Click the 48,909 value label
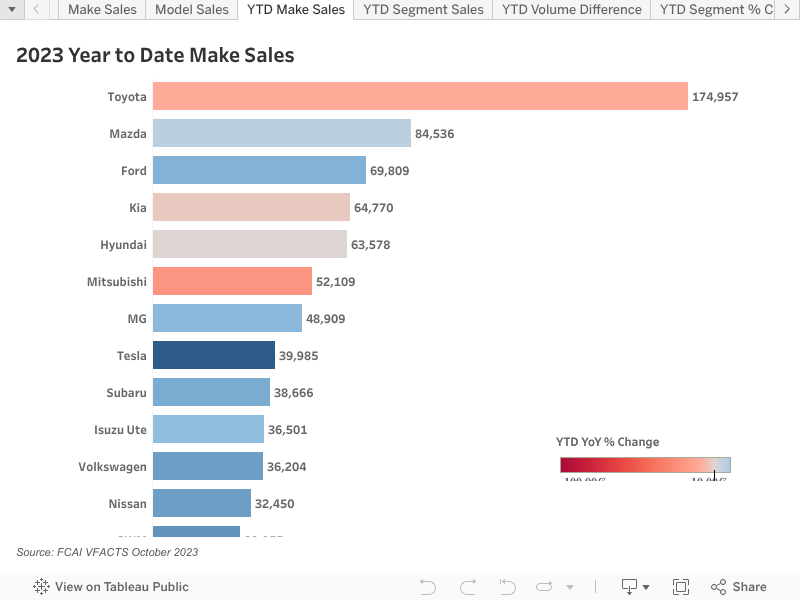 click(326, 318)
